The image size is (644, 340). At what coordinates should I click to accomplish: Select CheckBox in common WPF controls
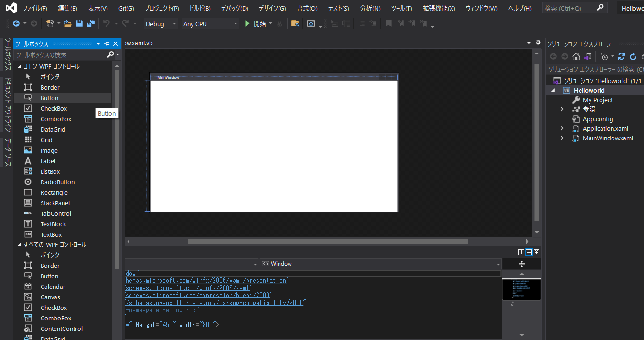[x=54, y=108]
